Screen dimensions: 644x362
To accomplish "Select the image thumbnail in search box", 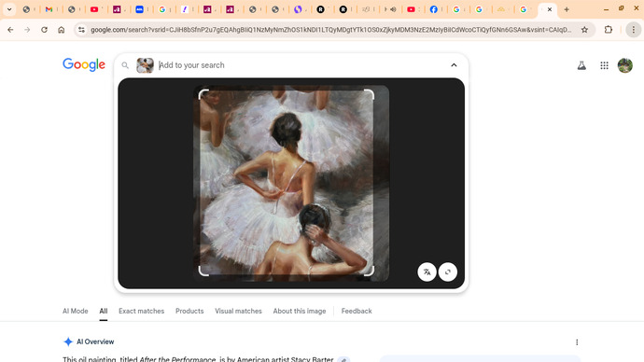I will pyautogui.click(x=145, y=65).
